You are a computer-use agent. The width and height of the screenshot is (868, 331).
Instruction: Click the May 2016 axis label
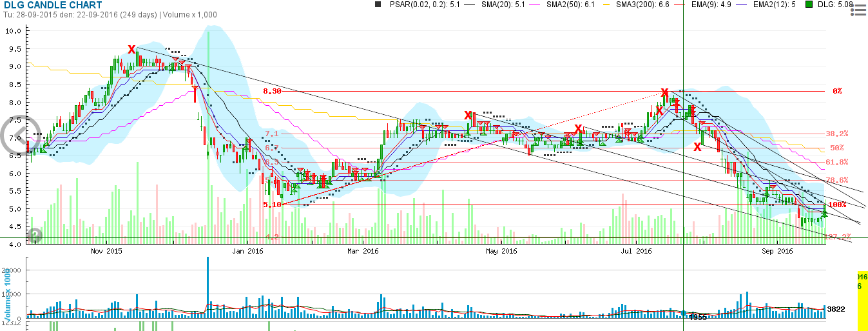pos(501,251)
